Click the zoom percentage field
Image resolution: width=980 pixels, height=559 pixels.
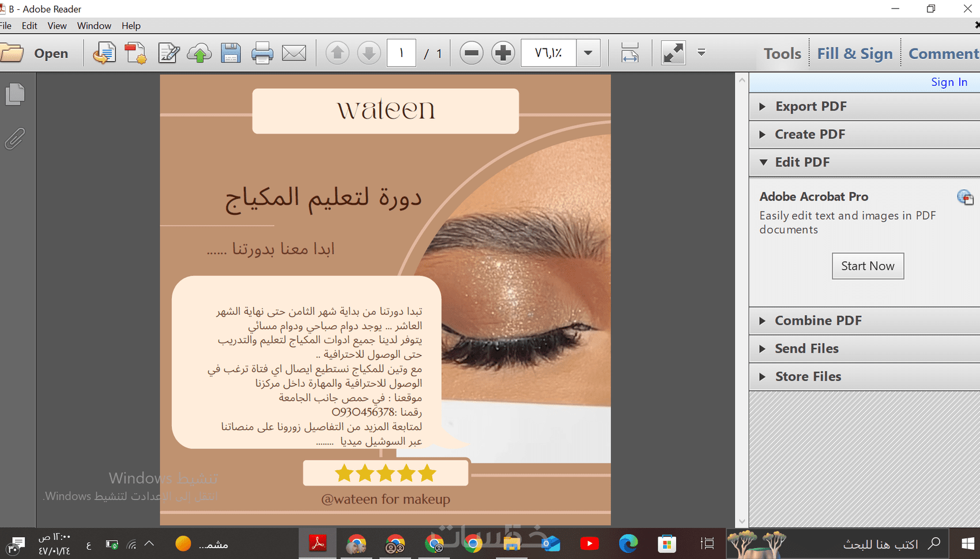548,53
